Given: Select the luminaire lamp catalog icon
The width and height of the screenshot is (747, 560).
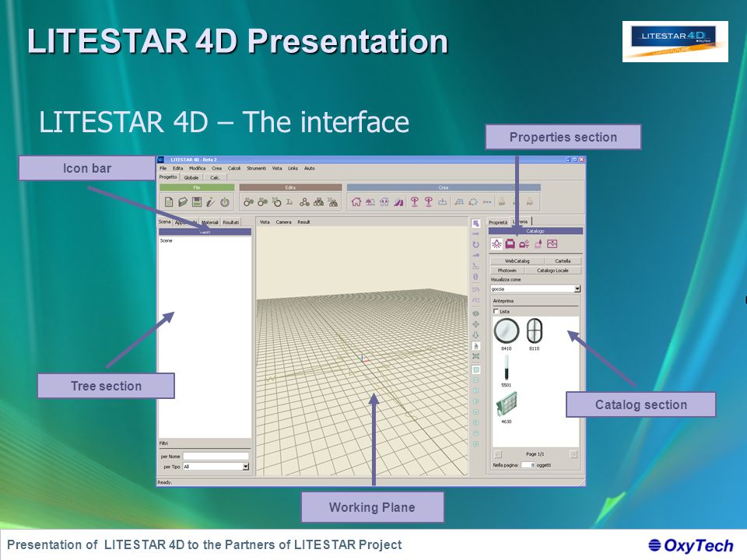Looking at the screenshot, I should tap(496, 243).
